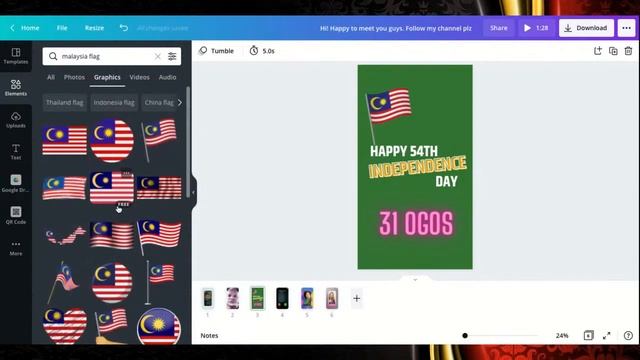Show more suggestion chips arrow

180,102
